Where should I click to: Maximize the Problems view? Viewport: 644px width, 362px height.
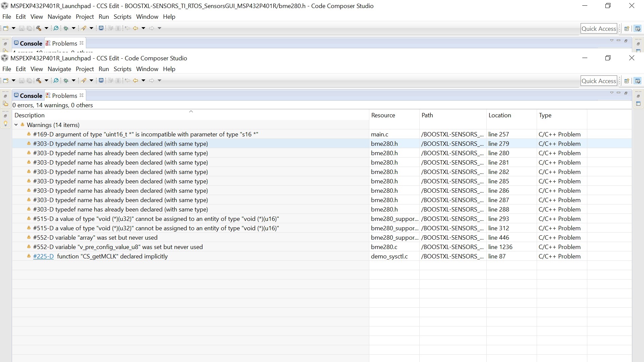(626, 93)
